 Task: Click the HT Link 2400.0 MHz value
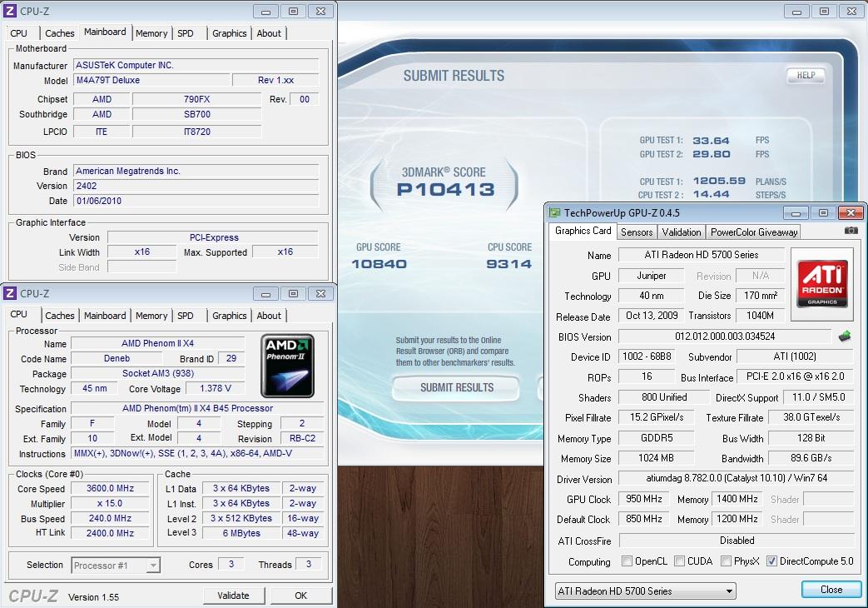pos(110,533)
